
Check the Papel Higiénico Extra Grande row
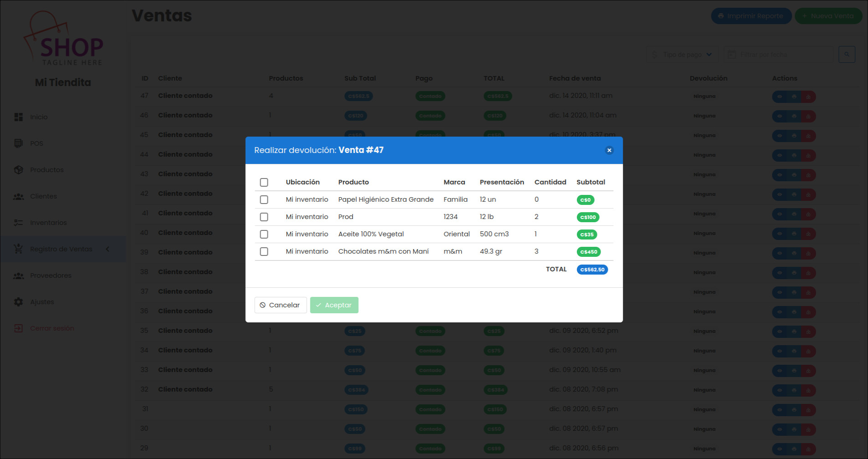[264, 199]
